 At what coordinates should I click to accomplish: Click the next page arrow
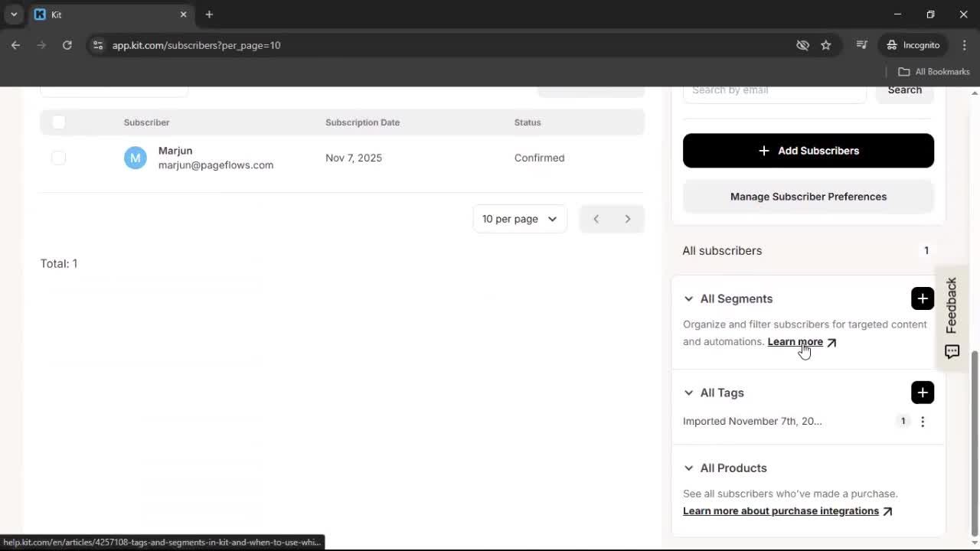click(627, 219)
